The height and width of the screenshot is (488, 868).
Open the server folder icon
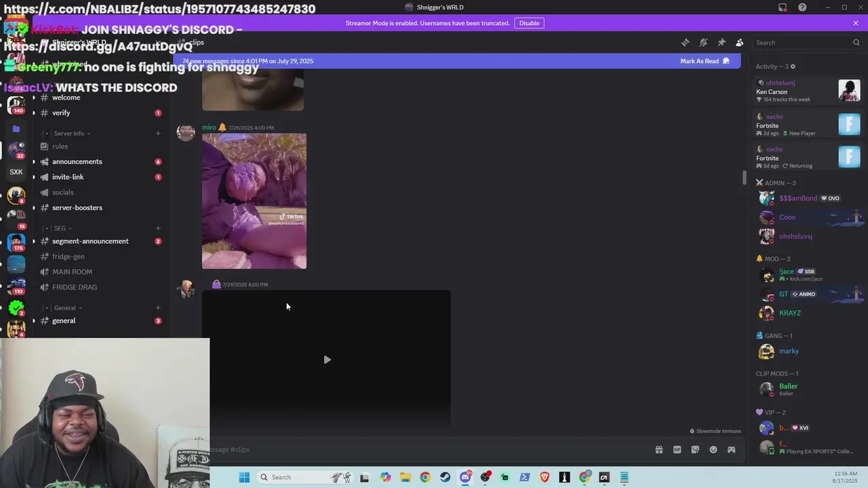pos(16,128)
